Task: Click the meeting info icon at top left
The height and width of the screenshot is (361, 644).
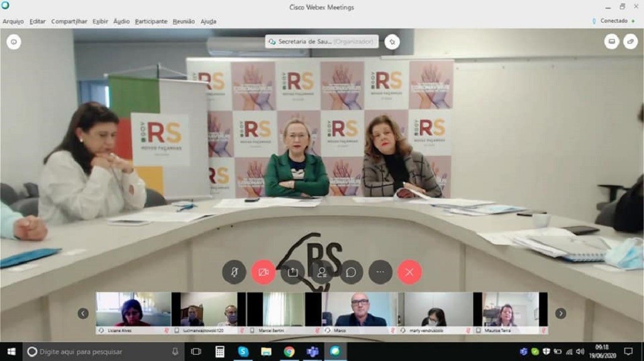Action: pyautogui.click(x=14, y=42)
